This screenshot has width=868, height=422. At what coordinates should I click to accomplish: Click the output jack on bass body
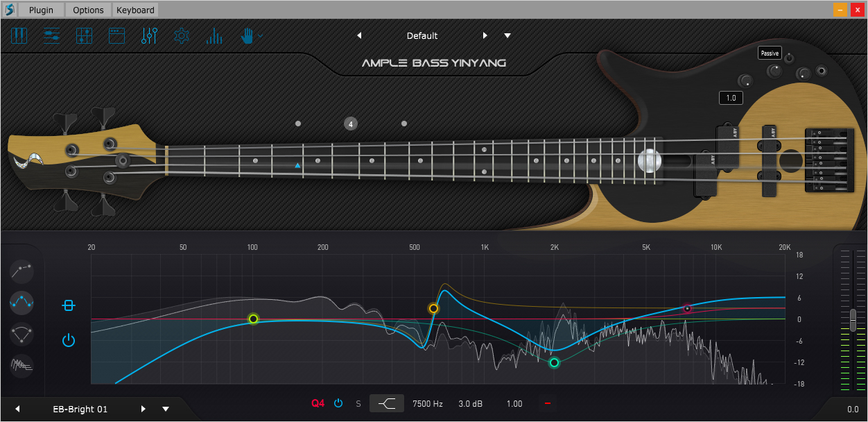point(822,70)
